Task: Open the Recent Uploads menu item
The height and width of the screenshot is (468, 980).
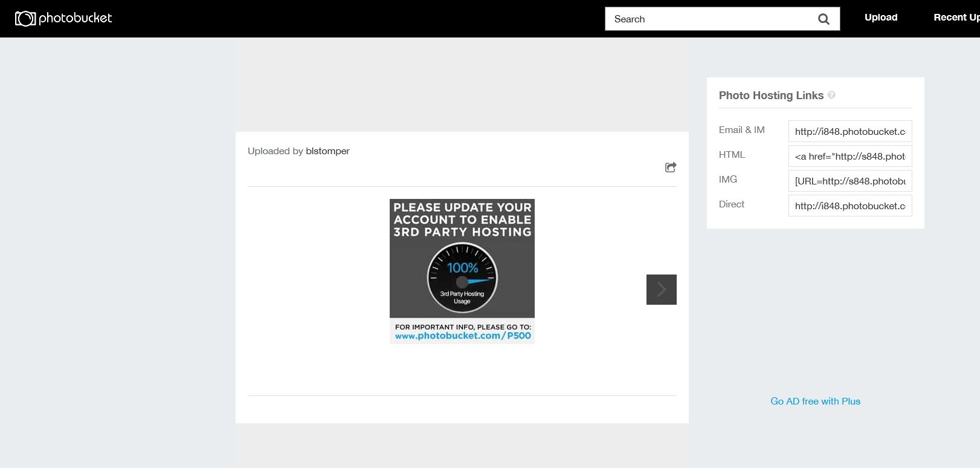Action: (956, 18)
